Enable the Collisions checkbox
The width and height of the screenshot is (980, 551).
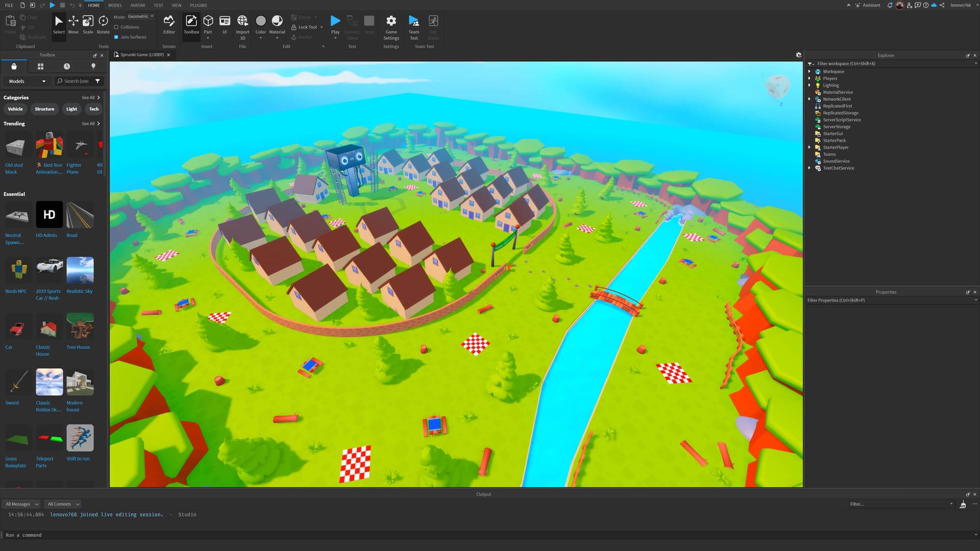coord(117,27)
